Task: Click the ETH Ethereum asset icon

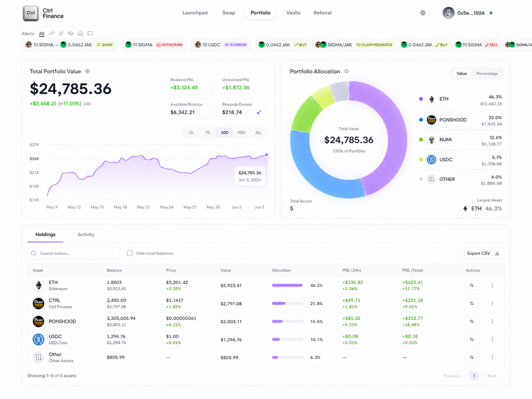Action: [x=38, y=285]
